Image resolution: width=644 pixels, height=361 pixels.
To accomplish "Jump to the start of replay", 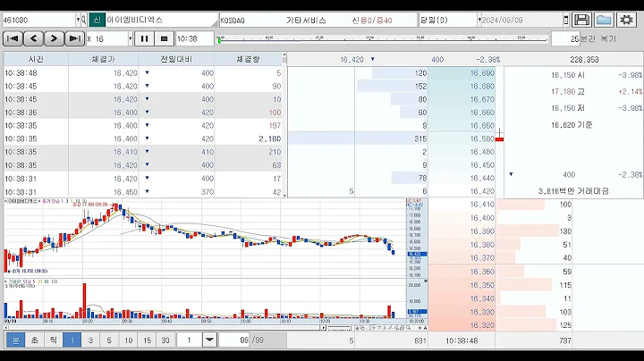I will (x=13, y=38).
